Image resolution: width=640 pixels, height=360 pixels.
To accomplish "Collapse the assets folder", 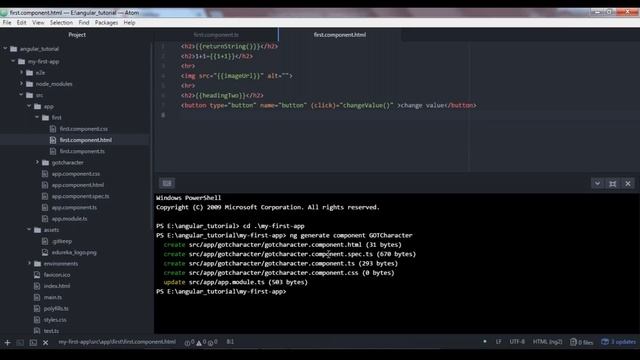I will tap(29, 230).
